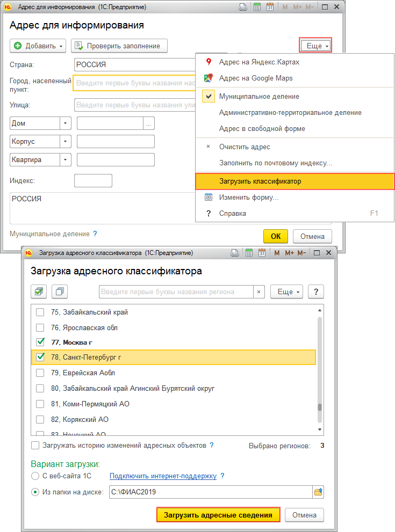Follow the Подключить интернет-поддержку link
This screenshot has width=395, height=532.
(x=163, y=476)
